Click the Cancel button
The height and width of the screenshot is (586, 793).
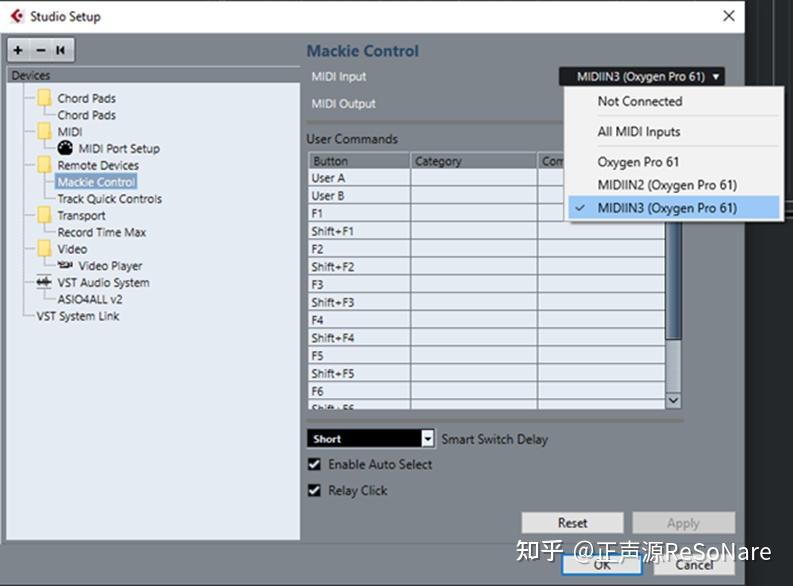tap(694, 565)
